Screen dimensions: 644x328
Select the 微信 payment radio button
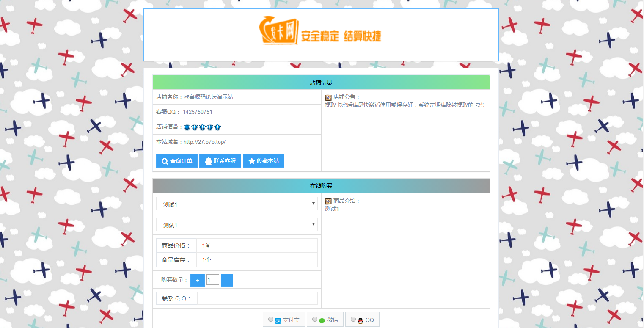pos(314,319)
